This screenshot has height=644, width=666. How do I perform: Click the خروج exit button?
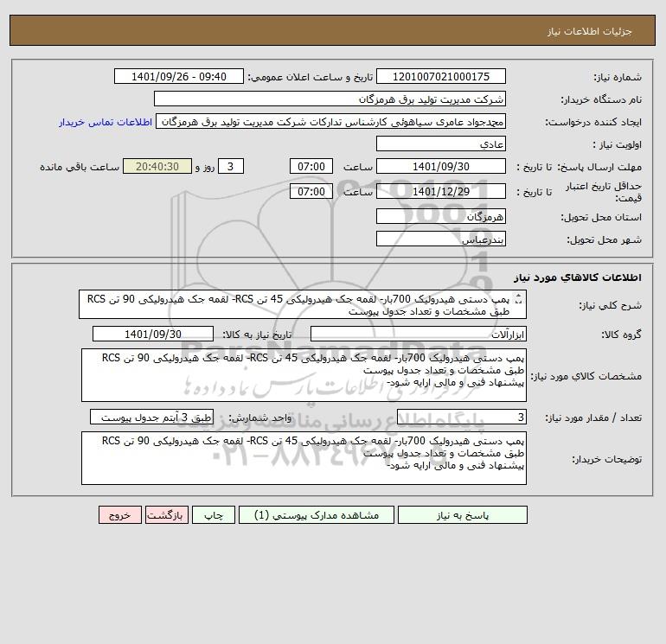(119, 515)
